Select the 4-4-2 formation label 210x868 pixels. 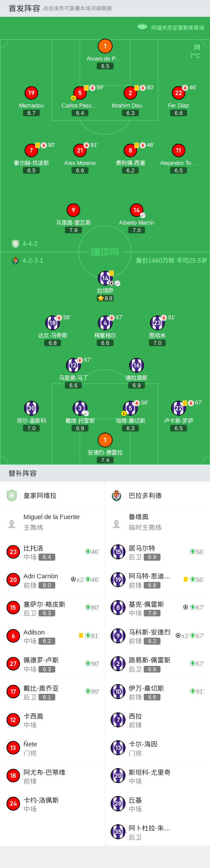(30, 244)
